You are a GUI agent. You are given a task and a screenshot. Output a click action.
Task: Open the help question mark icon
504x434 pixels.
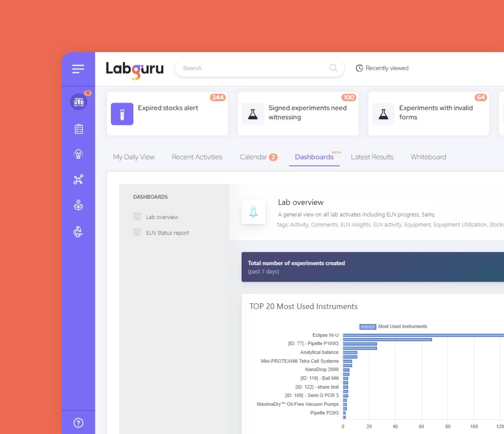pos(79,423)
